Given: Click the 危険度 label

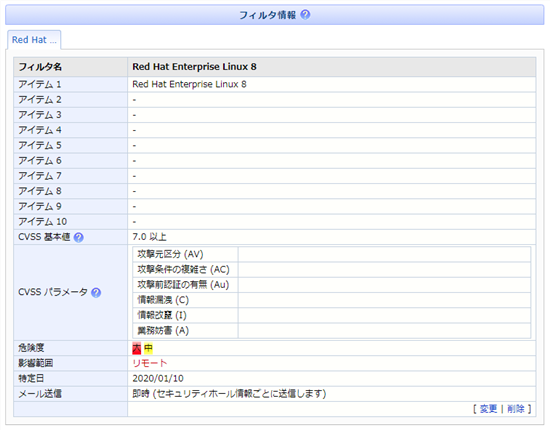Looking at the screenshot, I should click(31, 348).
